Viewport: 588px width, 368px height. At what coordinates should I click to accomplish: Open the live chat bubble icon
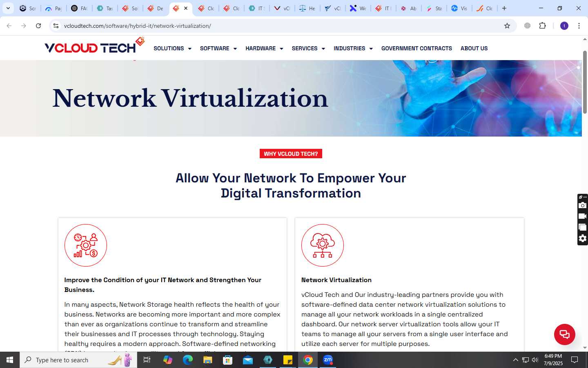point(564,334)
